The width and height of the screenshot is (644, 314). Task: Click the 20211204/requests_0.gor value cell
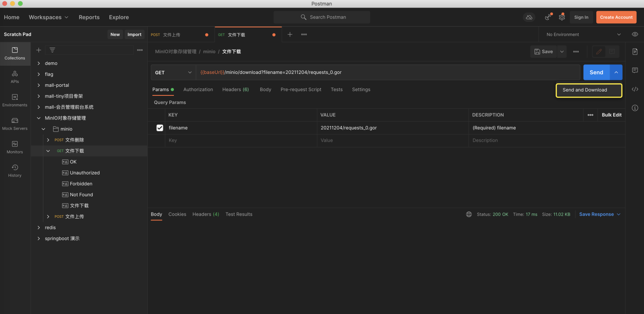coord(393,128)
